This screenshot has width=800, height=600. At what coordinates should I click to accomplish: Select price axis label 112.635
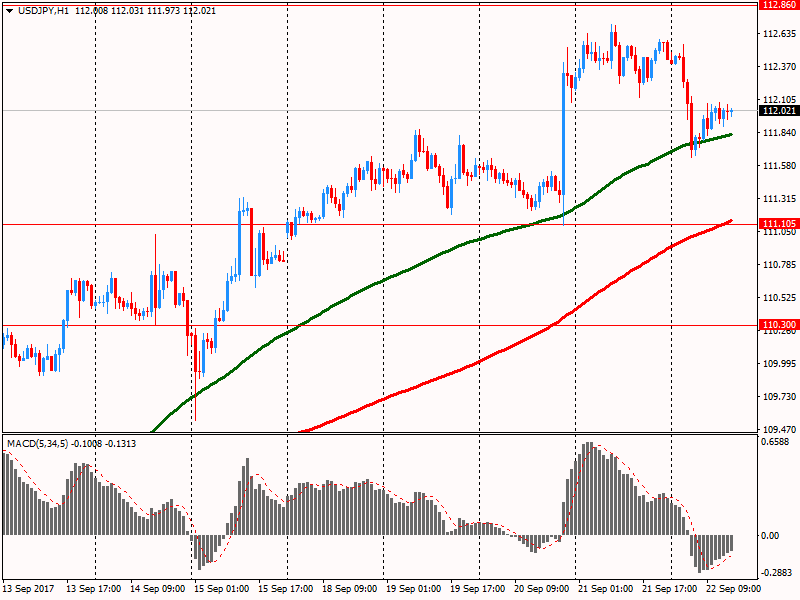coord(779,34)
